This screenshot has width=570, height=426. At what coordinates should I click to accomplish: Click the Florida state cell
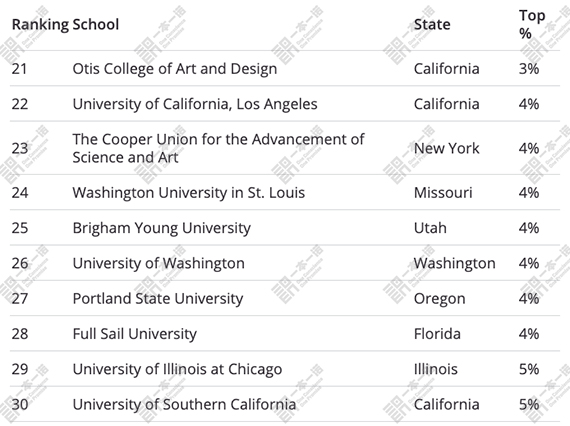[437, 334]
